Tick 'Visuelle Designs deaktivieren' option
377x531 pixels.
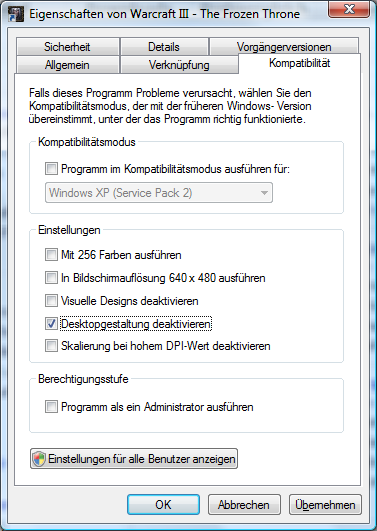tap(51, 301)
